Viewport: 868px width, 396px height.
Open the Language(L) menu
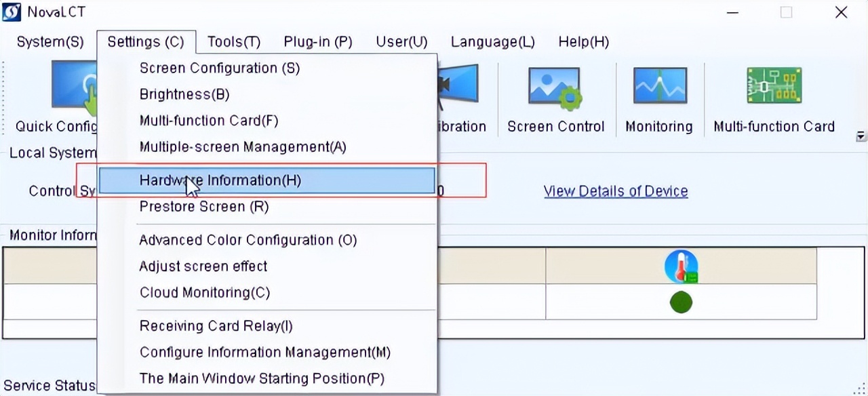tap(493, 42)
